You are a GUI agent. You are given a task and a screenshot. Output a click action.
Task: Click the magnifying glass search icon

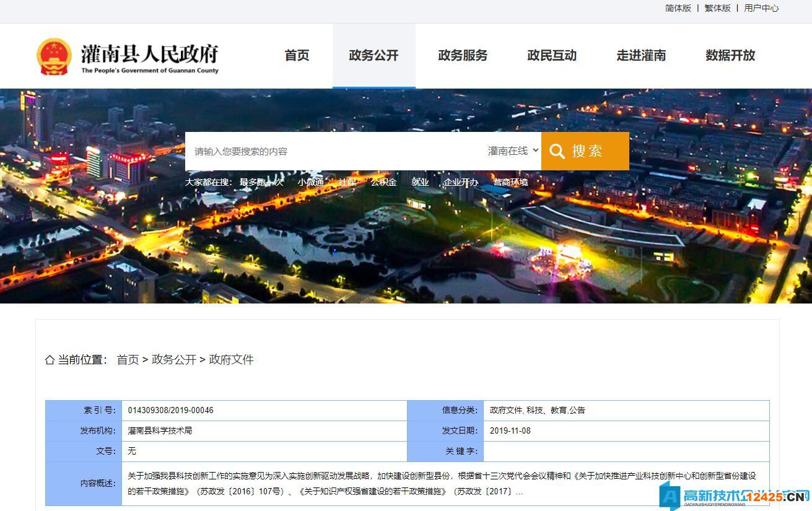558,151
